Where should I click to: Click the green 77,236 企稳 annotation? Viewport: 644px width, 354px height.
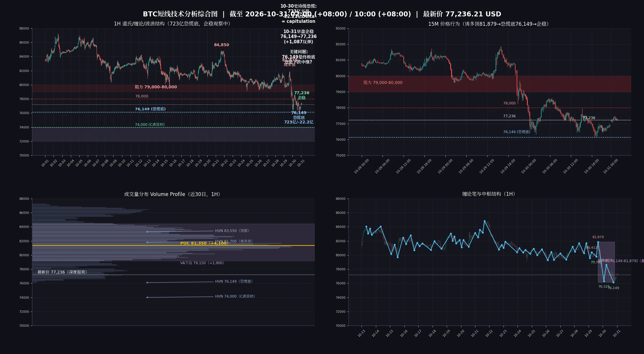pos(302,95)
